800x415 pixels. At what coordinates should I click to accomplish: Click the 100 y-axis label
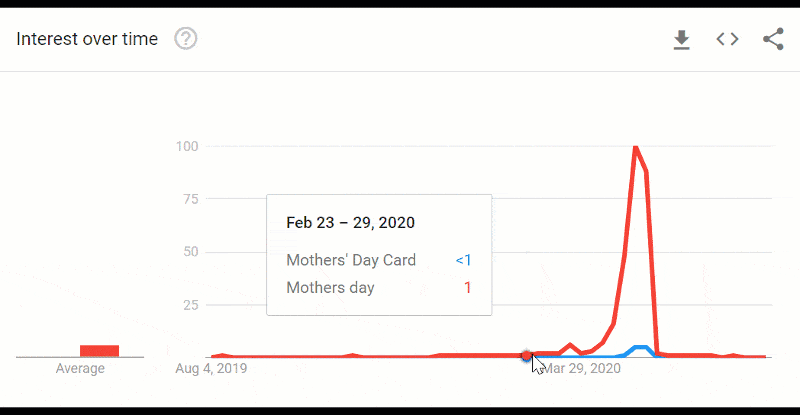tap(187, 147)
